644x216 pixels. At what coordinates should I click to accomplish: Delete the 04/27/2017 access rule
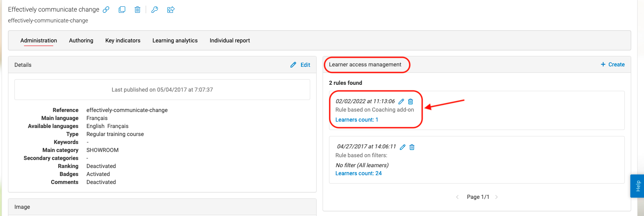412,147
